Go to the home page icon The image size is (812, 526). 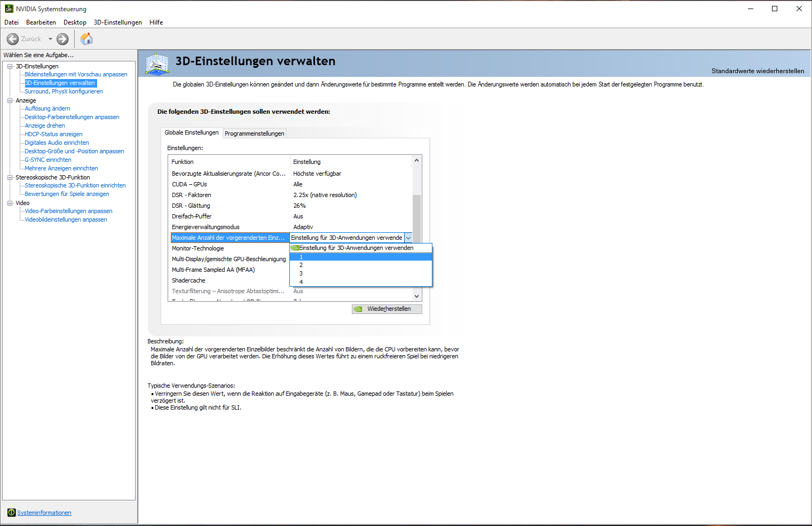pyautogui.click(x=86, y=38)
